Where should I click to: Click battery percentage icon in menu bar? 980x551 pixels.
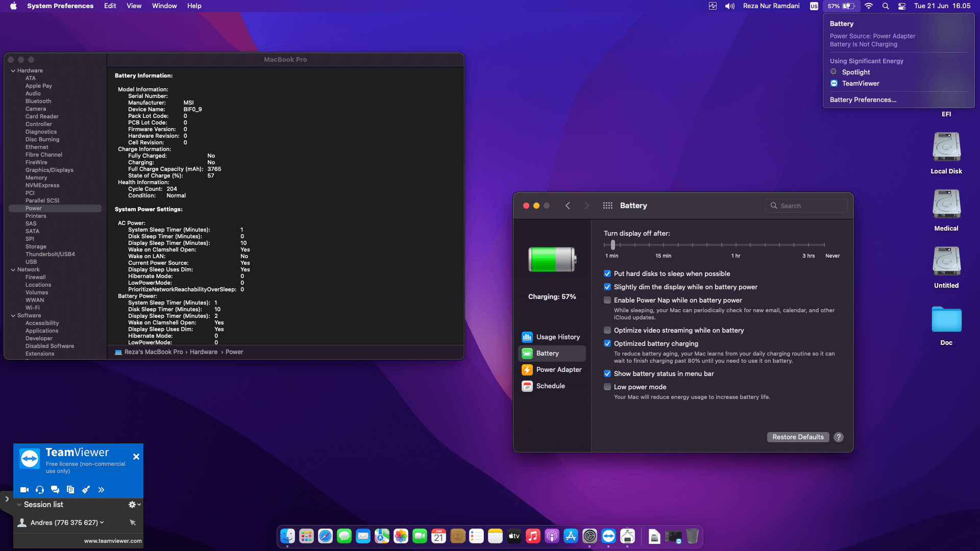point(841,6)
